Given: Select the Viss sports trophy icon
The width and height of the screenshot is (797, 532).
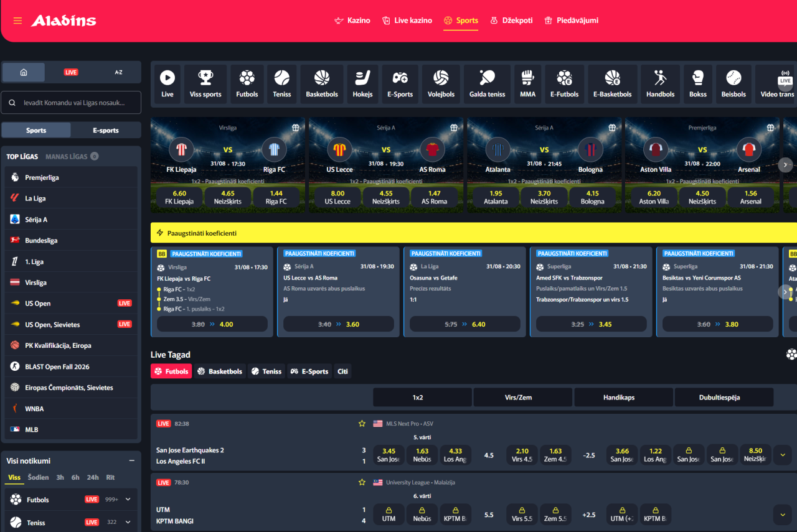Looking at the screenshot, I should click(x=205, y=84).
